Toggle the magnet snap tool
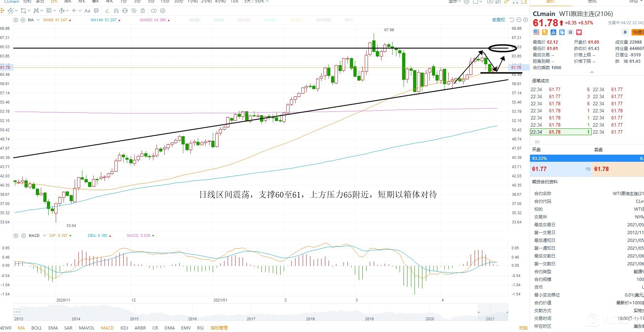Screen dimensions: 644x332 point(116,11)
